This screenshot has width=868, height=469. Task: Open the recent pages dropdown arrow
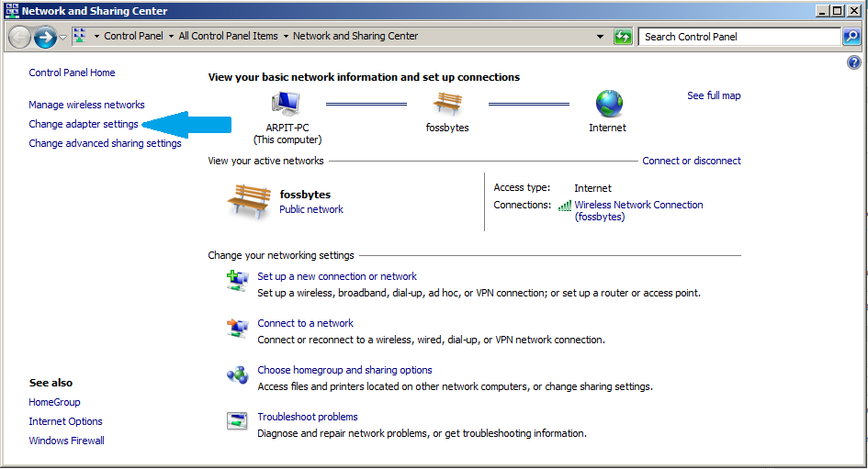[62, 37]
